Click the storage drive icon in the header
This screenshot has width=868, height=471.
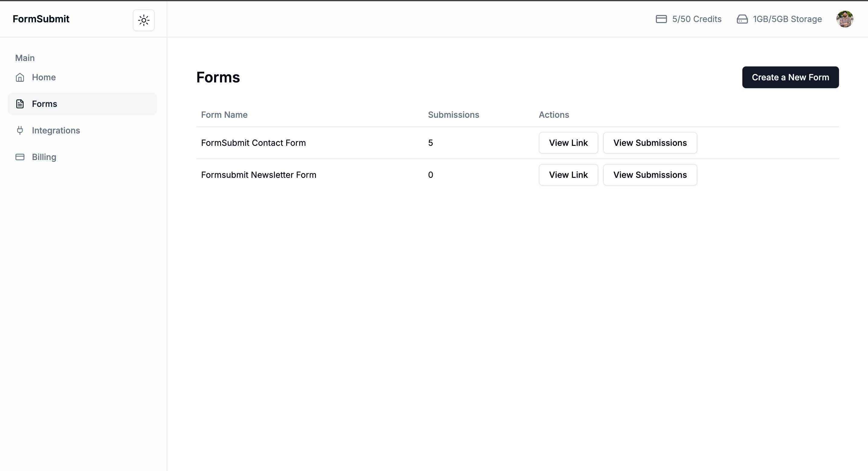(742, 19)
